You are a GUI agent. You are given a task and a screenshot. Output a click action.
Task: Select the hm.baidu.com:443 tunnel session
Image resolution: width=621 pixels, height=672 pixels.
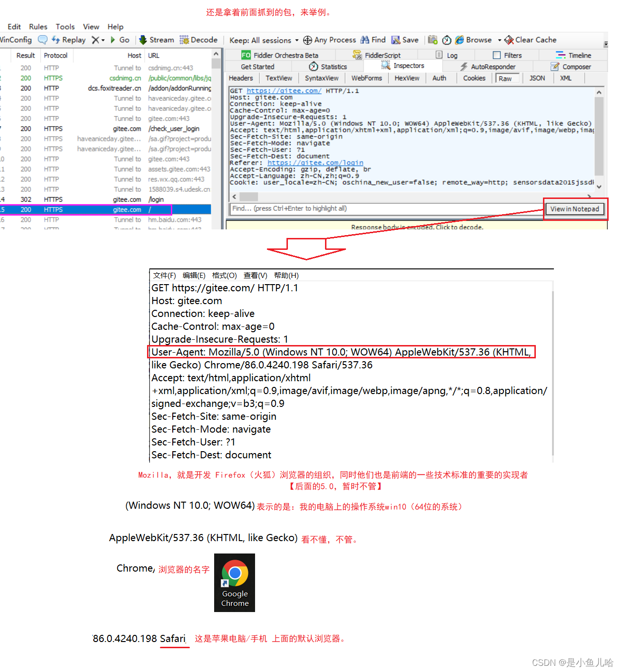tap(106, 220)
